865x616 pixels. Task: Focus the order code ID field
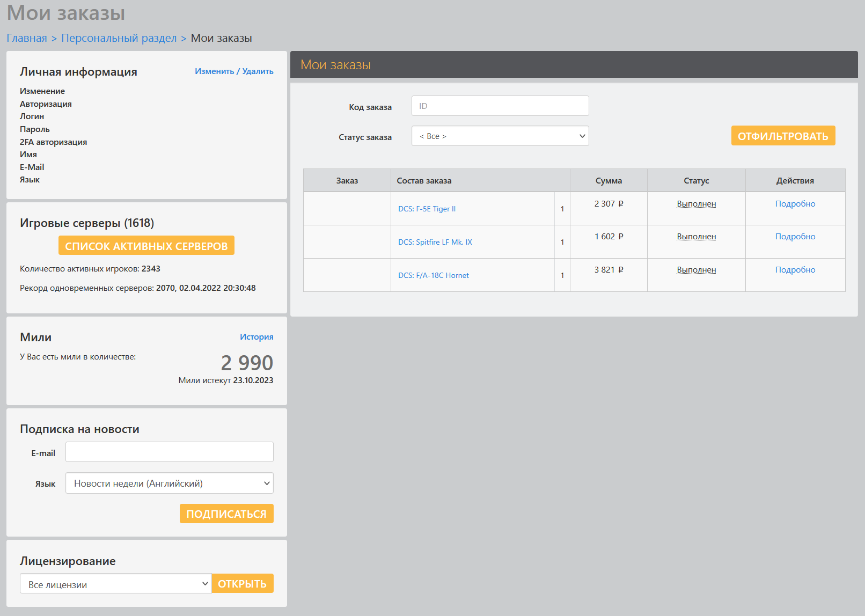[500, 106]
